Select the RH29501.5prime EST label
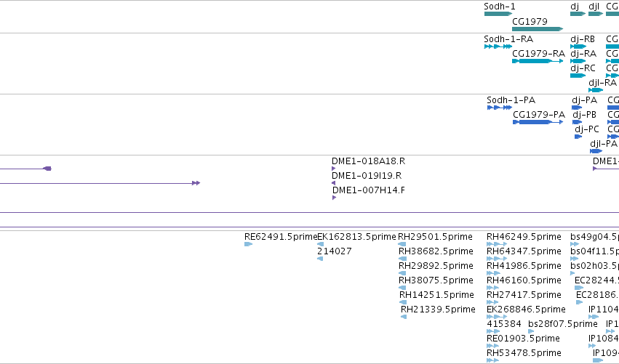 435,237
